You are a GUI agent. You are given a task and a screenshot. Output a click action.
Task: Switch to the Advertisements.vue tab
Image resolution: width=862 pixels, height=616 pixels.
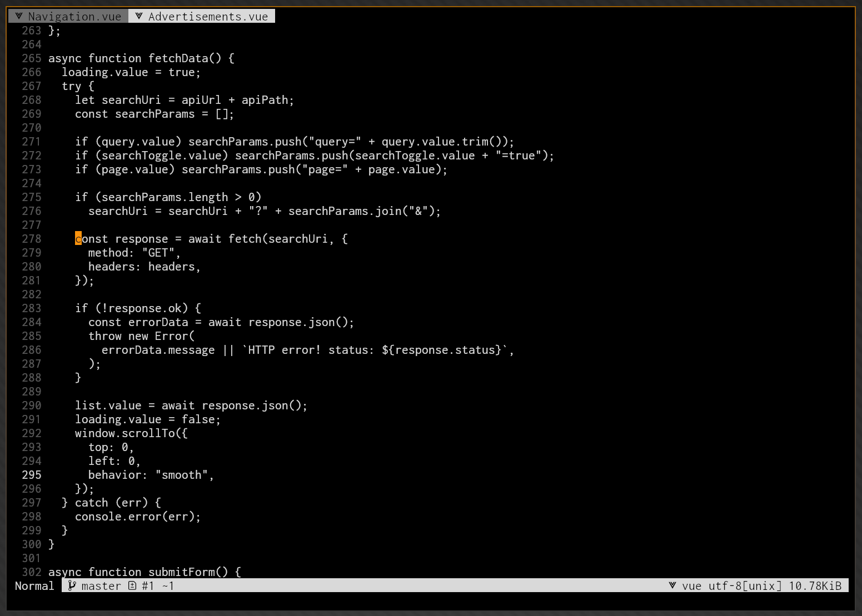[208, 16]
